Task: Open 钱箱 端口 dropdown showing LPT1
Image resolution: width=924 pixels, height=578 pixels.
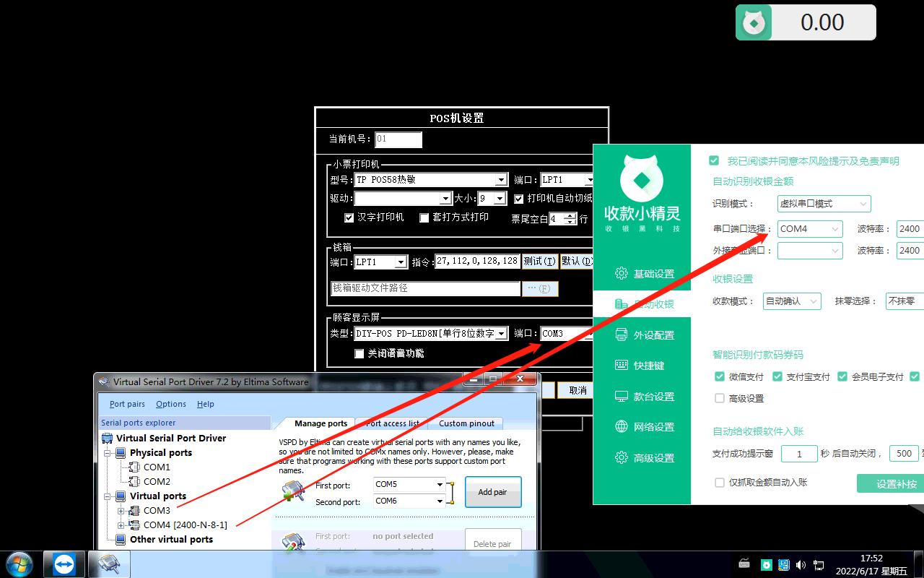Action: pyautogui.click(x=380, y=262)
